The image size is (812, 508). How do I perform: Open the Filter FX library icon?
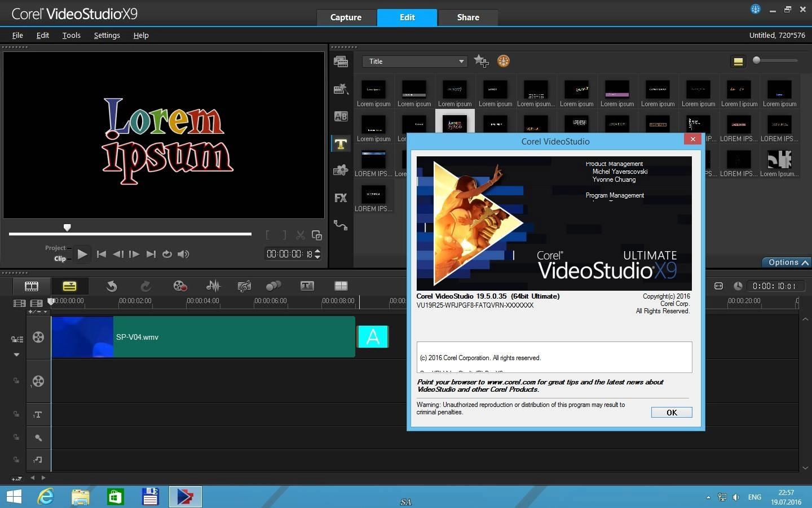[x=341, y=198]
